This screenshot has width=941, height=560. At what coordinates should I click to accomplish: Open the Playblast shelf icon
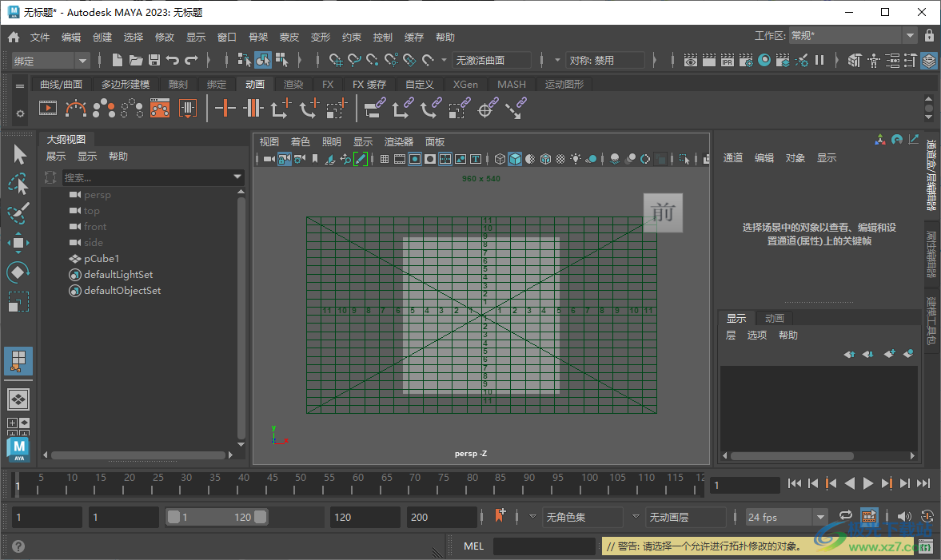click(x=48, y=109)
